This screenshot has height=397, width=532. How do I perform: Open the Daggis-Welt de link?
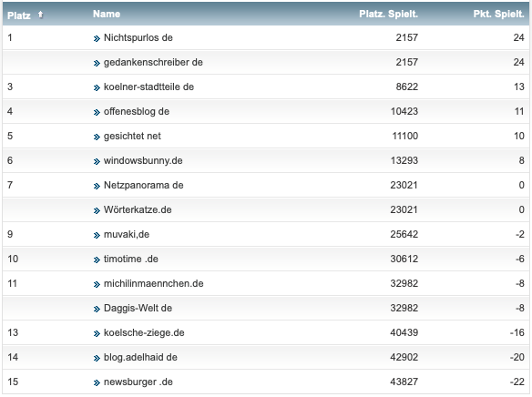click(x=138, y=308)
